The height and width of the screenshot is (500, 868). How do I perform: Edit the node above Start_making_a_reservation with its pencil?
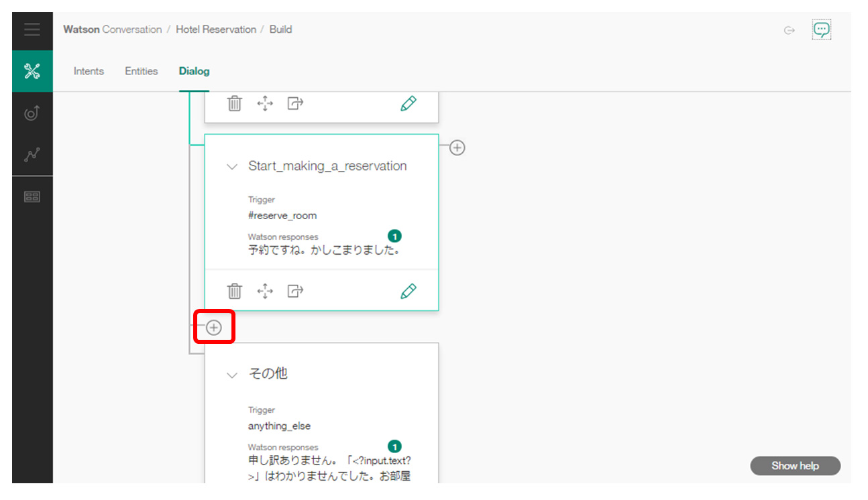tap(408, 103)
